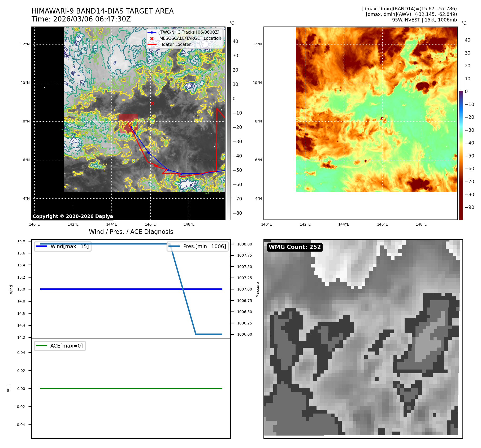Click the northwesternmost blue track point
The height and width of the screenshot is (448, 481).
[131, 127]
